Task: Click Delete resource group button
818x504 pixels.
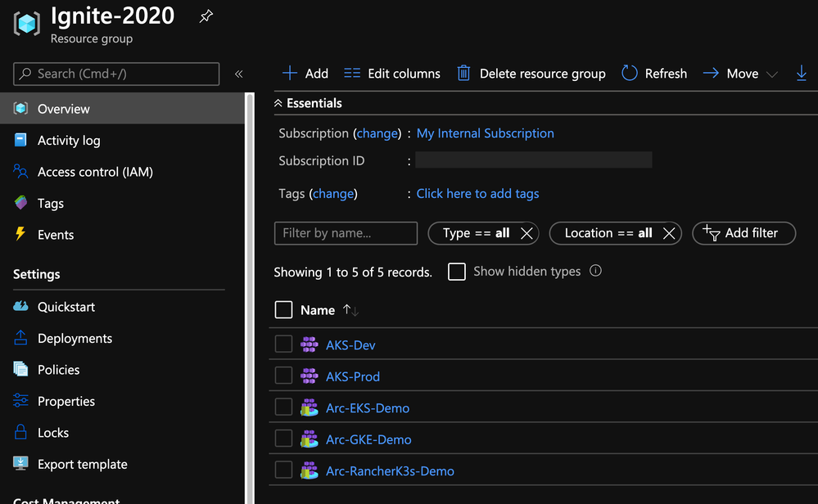Action: tap(531, 74)
